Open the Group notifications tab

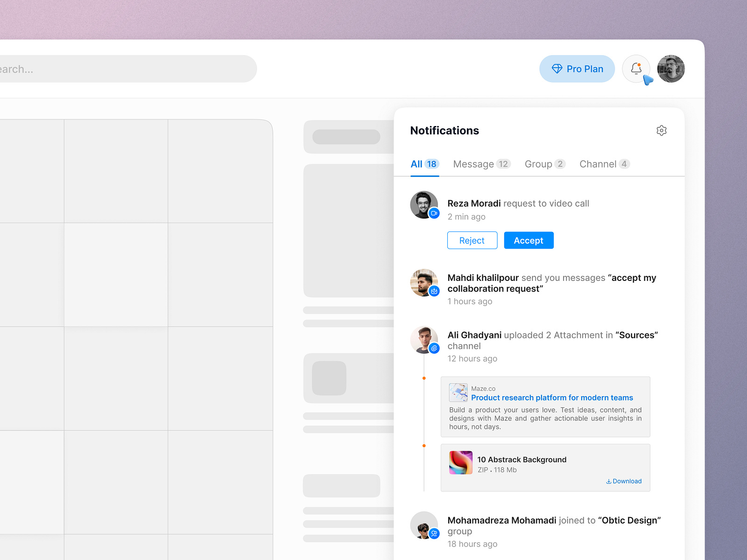coord(544,164)
